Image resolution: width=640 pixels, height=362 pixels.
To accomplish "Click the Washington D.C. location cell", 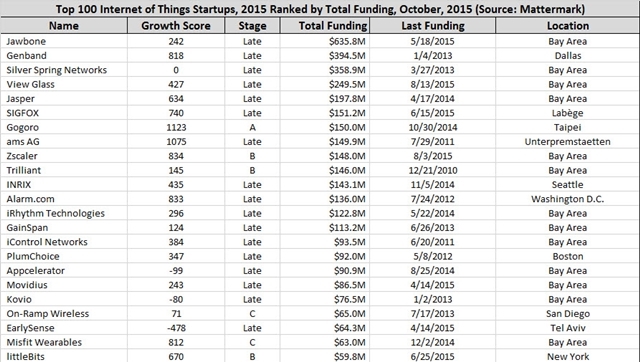I will point(568,199).
